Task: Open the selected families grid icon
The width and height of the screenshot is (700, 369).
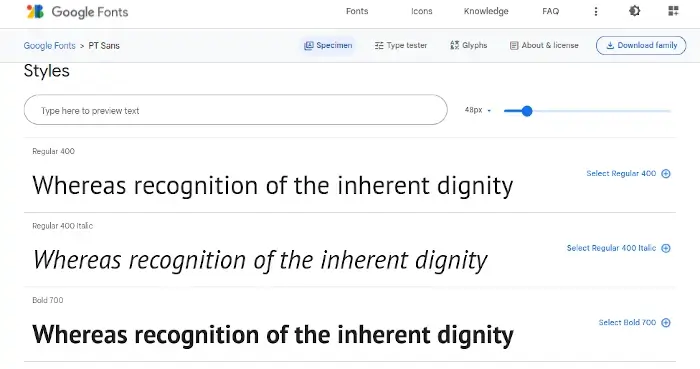Action: coord(673,11)
